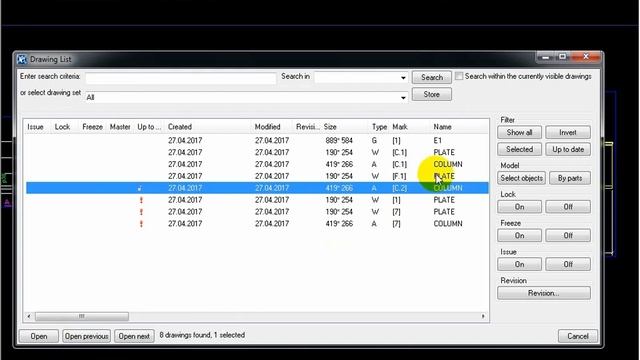Enable Search within the currently visible drawings

point(459,76)
